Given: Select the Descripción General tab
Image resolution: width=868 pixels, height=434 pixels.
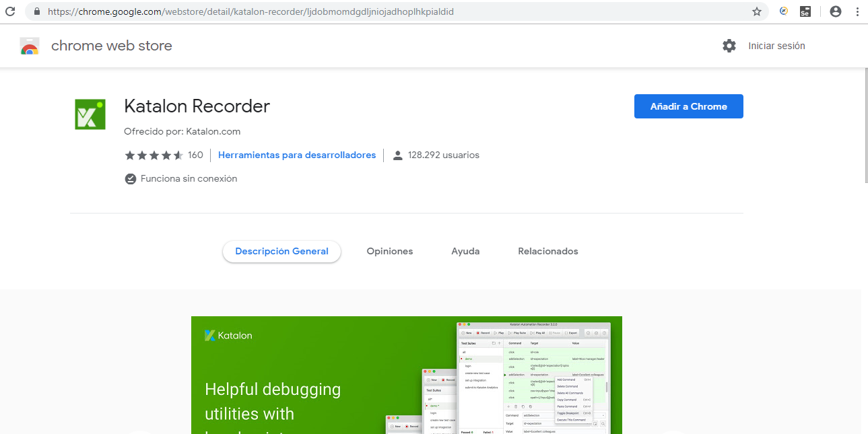Looking at the screenshot, I should tap(281, 251).
